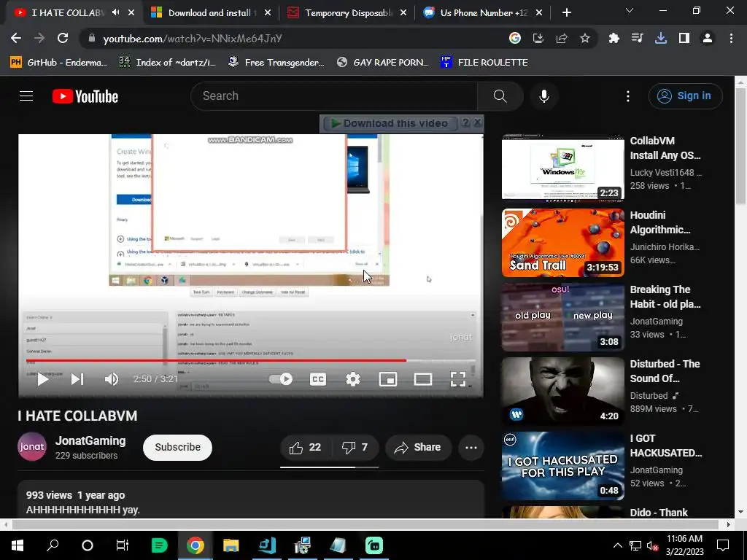Open Task View on taskbar
This screenshot has width=747, height=560.
click(x=123, y=545)
